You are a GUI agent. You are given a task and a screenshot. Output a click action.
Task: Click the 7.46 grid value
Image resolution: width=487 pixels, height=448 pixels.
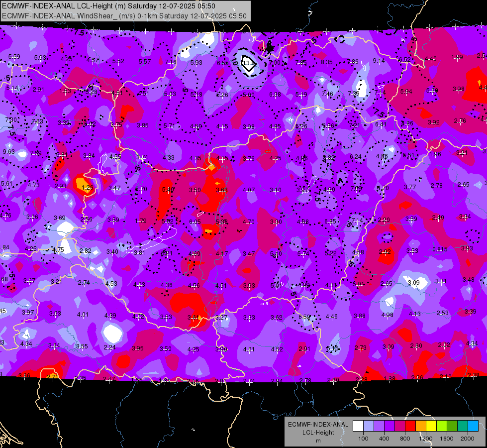tap(327, 94)
